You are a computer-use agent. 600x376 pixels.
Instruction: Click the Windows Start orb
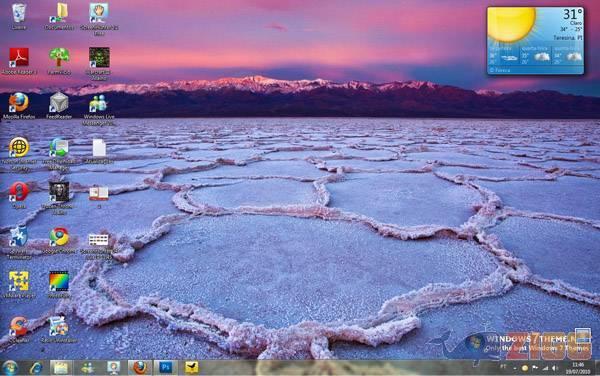(10, 368)
